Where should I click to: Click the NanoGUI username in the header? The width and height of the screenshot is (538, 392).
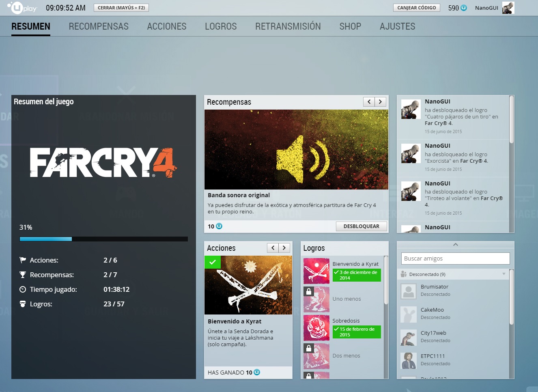(x=486, y=8)
